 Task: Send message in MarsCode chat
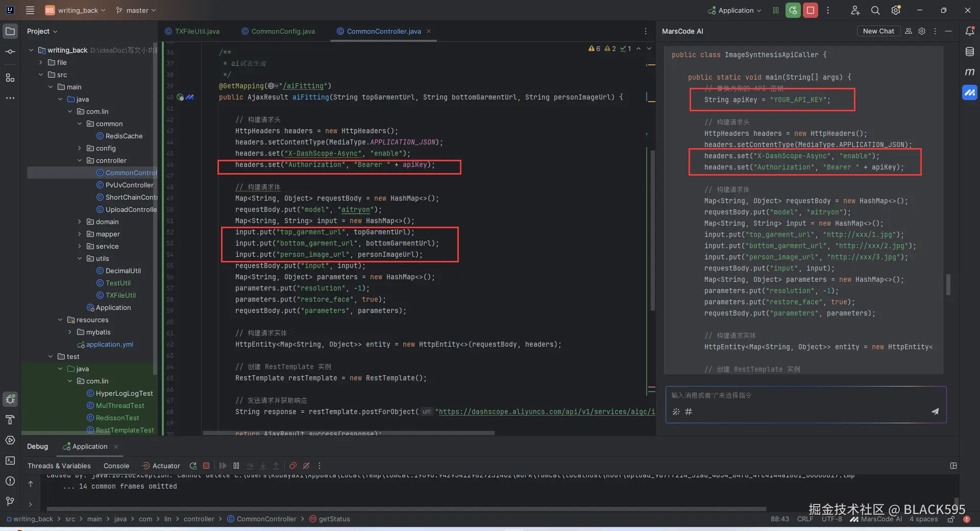pyautogui.click(x=935, y=412)
